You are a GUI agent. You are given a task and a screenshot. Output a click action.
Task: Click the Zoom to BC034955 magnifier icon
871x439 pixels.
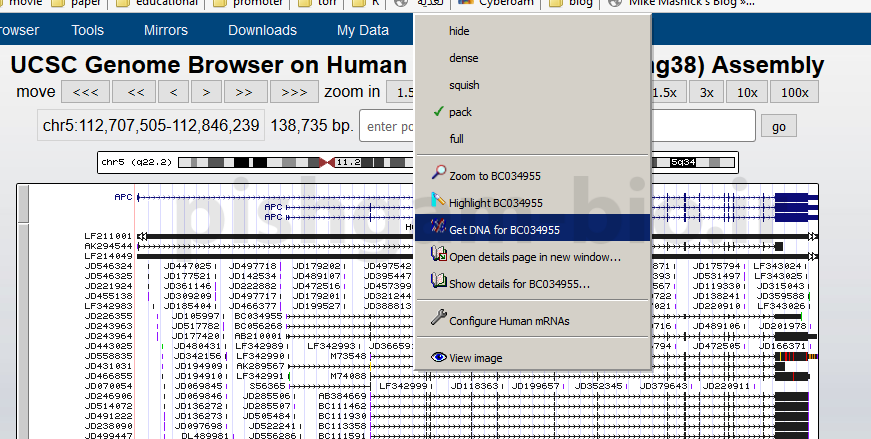[437, 174]
